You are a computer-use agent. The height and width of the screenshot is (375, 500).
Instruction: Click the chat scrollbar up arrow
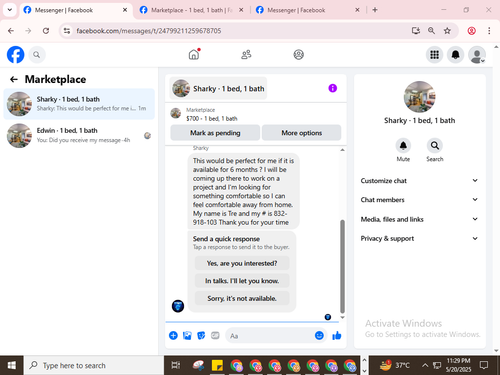[x=342, y=150]
